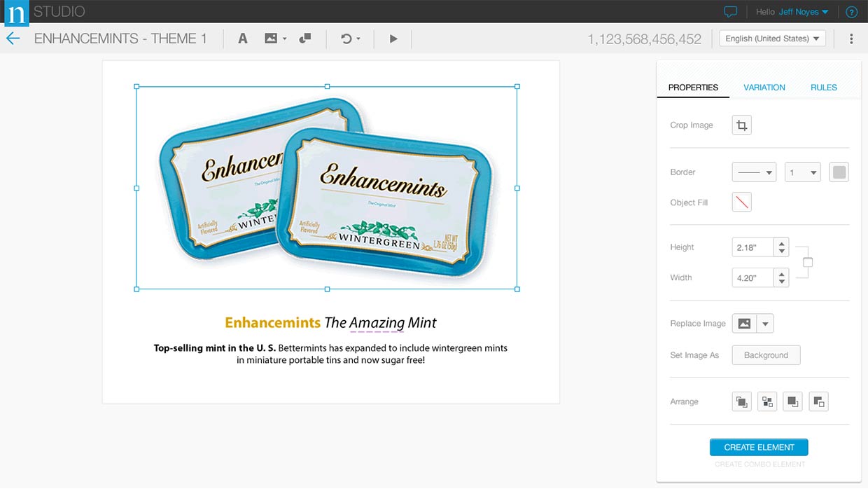The height and width of the screenshot is (489, 868).
Task: Play the preview with the play button
Action: coord(393,39)
